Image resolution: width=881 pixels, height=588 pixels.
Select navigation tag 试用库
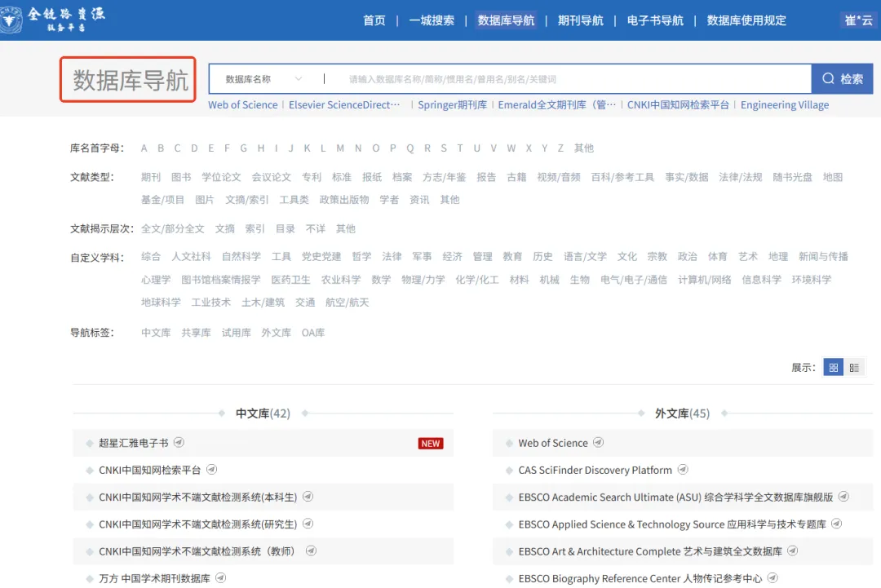click(x=236, y=333)
